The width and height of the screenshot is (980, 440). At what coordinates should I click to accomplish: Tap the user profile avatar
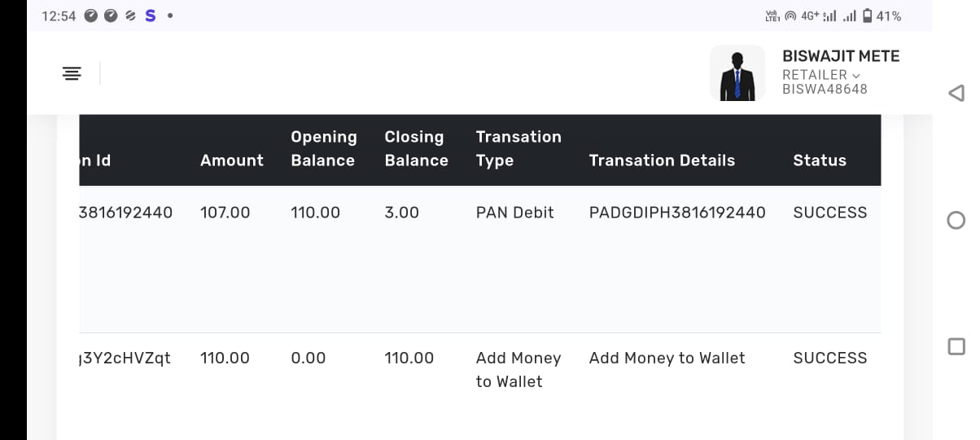(737, 73)
